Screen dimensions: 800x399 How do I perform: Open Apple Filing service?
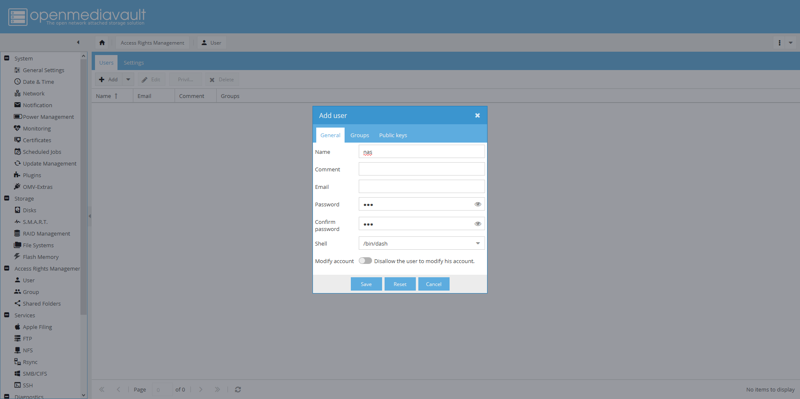coord(33,327)
